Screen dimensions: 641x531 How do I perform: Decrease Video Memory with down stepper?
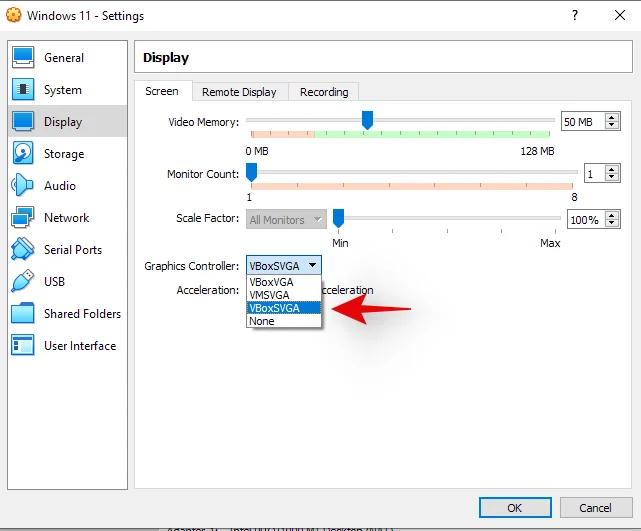pos(612,125)
